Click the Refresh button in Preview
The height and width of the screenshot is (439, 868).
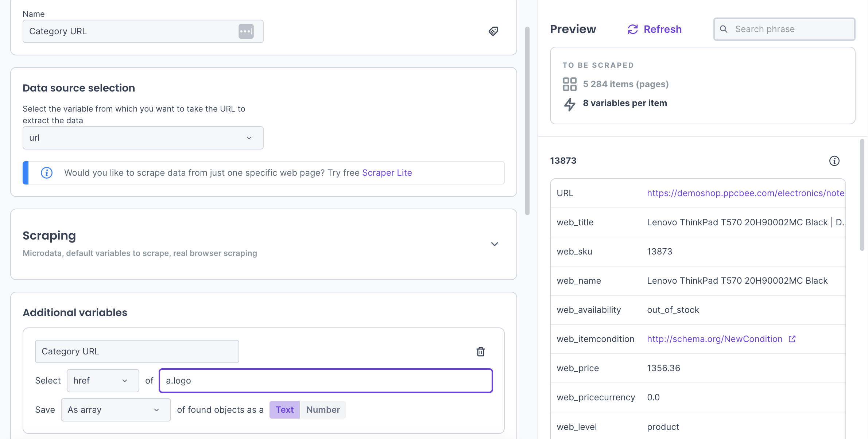(x=662, y=29)
